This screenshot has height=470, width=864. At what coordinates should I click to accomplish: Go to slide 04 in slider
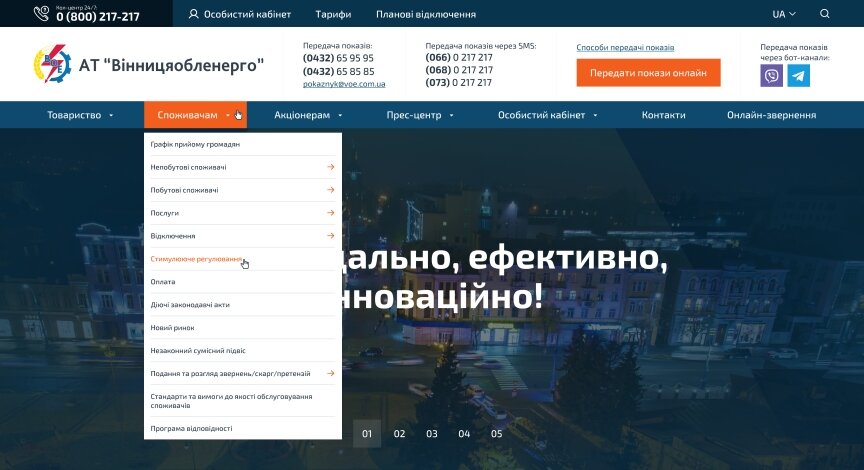pos(464,434)
